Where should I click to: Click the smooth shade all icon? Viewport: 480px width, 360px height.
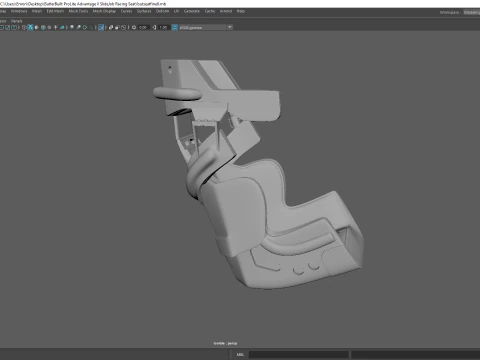click(37, 27)
